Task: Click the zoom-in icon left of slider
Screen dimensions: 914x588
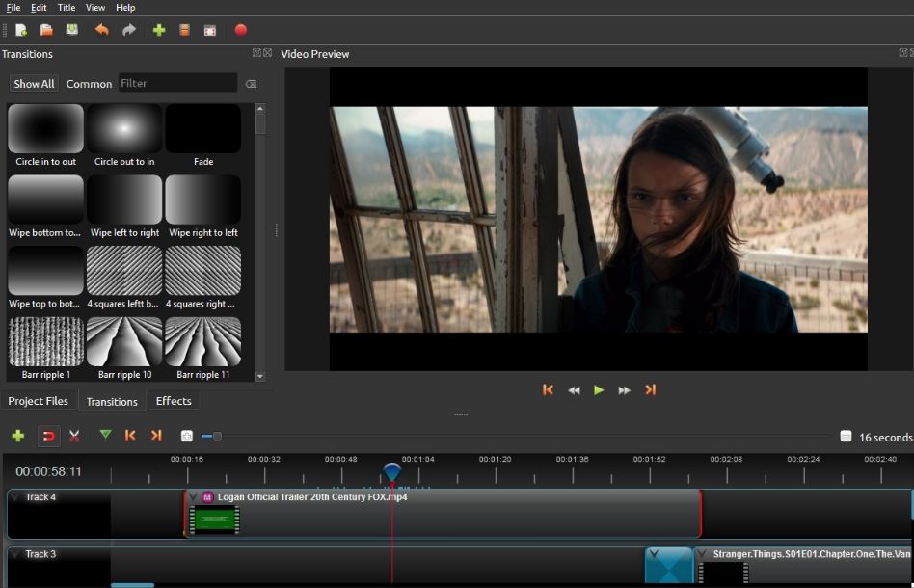Action: tap(186, 436)
